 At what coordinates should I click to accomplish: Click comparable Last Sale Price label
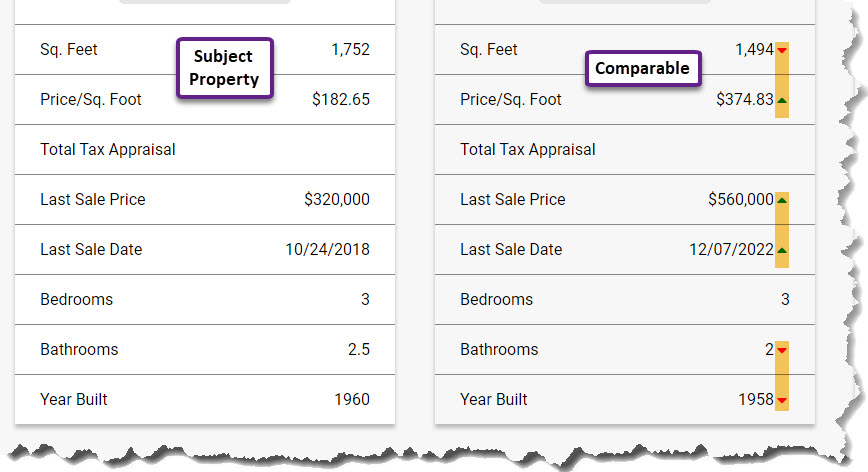[513, 199]
